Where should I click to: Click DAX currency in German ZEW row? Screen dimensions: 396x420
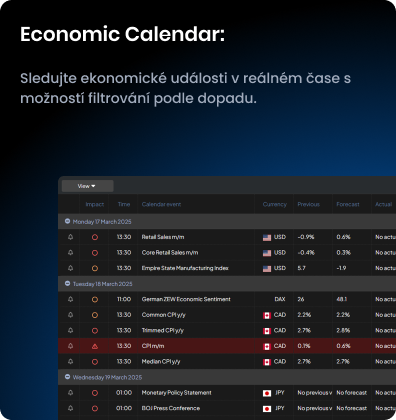pyautogui.click(x=280, y=299)
